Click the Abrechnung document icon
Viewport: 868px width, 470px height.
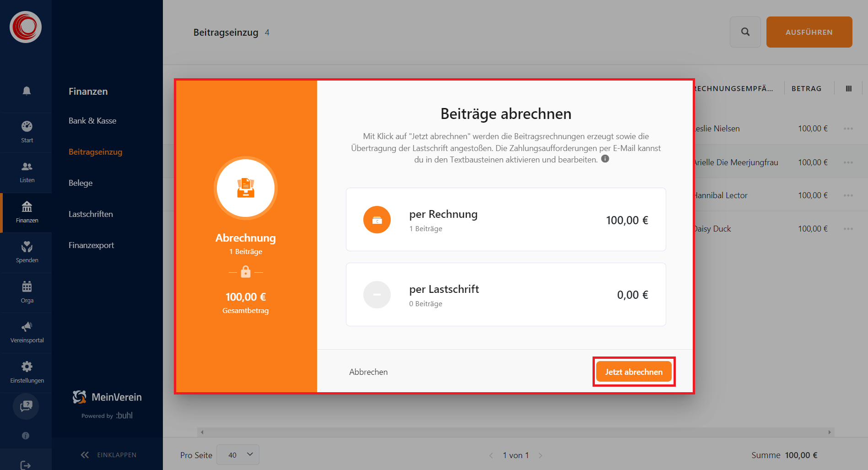[x=246, y=188]
